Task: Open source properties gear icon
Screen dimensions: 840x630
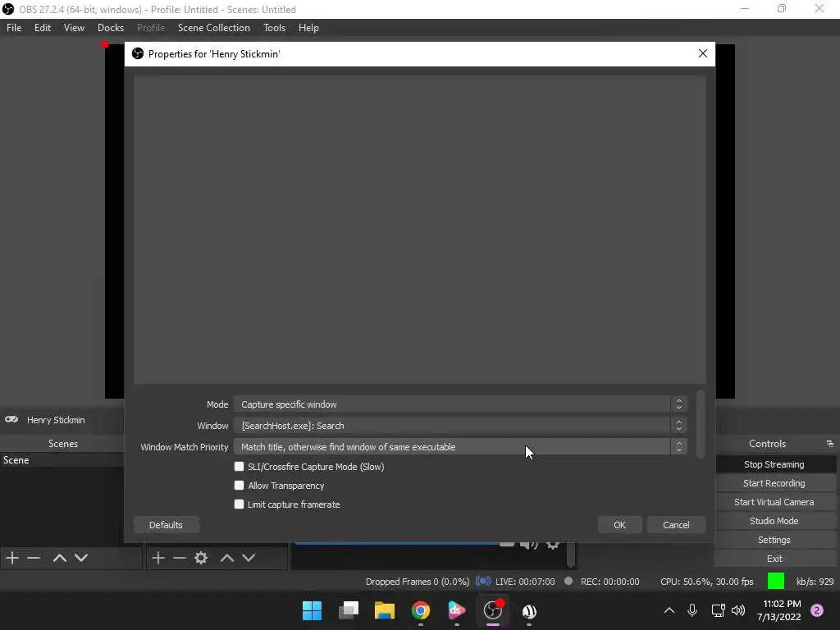Action: click(201, 558)
